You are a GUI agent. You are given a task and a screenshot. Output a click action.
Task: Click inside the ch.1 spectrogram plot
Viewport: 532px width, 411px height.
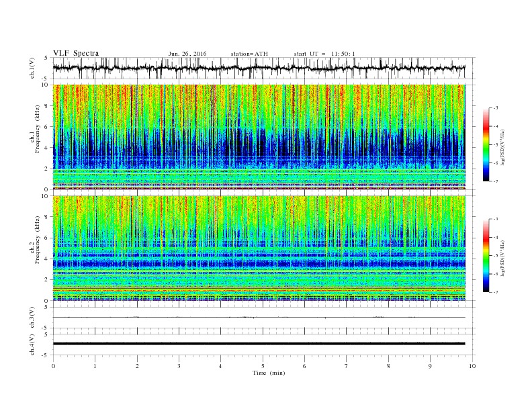[x=259, y=137]
